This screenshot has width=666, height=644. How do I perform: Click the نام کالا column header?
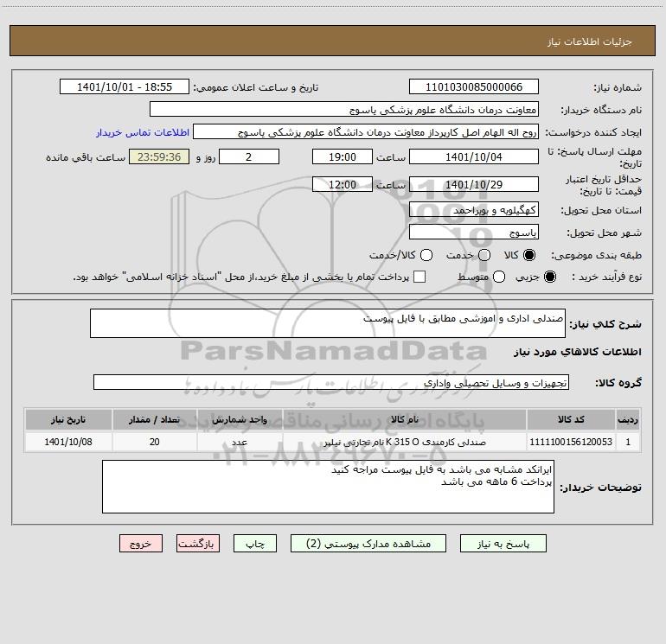point(405,419)
